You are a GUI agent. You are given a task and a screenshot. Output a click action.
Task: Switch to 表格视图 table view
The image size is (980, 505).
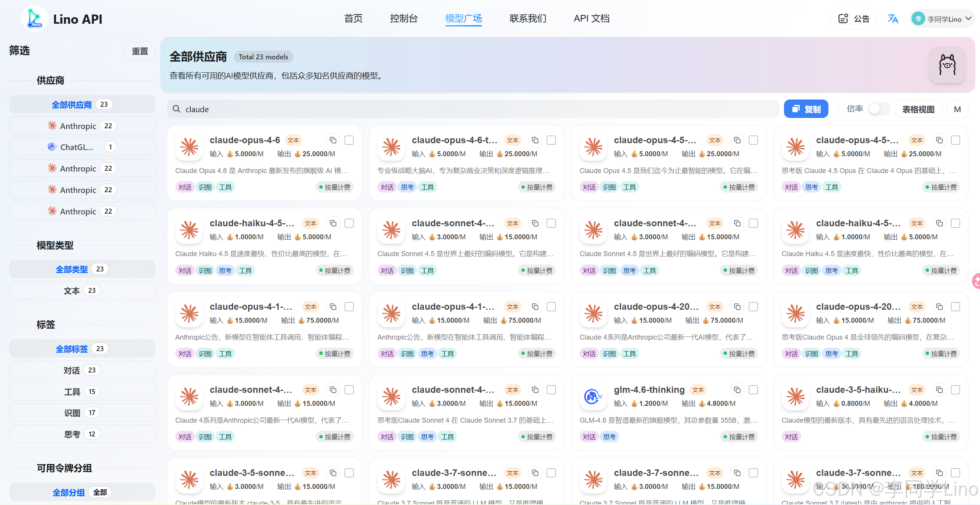(x=918, y=109)
